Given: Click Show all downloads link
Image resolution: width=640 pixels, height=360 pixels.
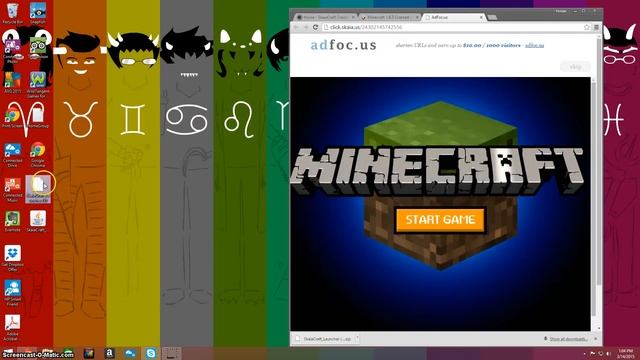Looking at the screenshot, I should 568,339.
